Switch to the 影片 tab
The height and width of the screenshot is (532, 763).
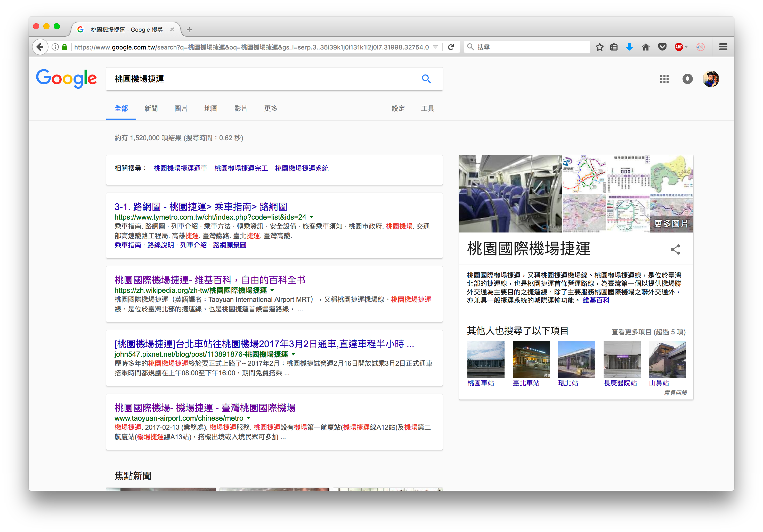point(241,109)
